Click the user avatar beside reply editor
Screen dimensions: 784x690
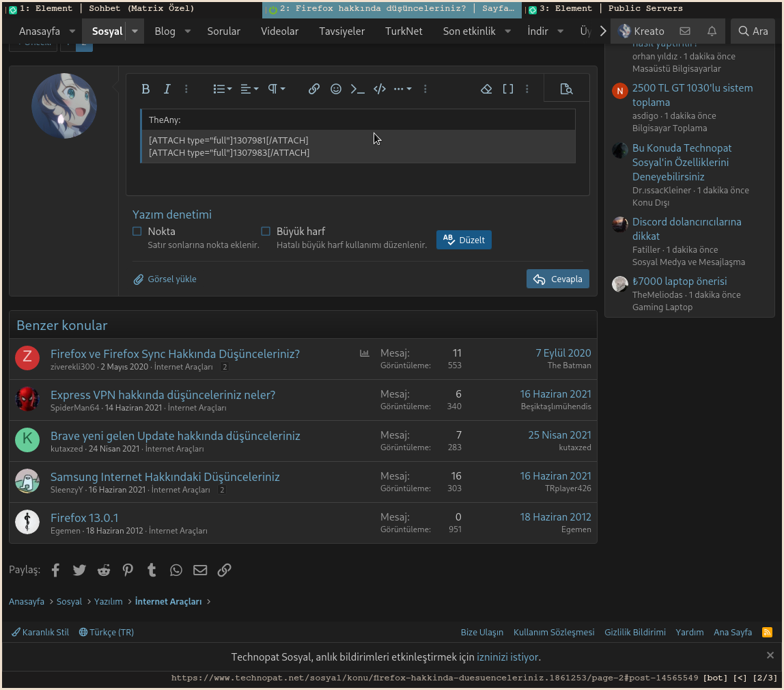(x=64, y=106)
